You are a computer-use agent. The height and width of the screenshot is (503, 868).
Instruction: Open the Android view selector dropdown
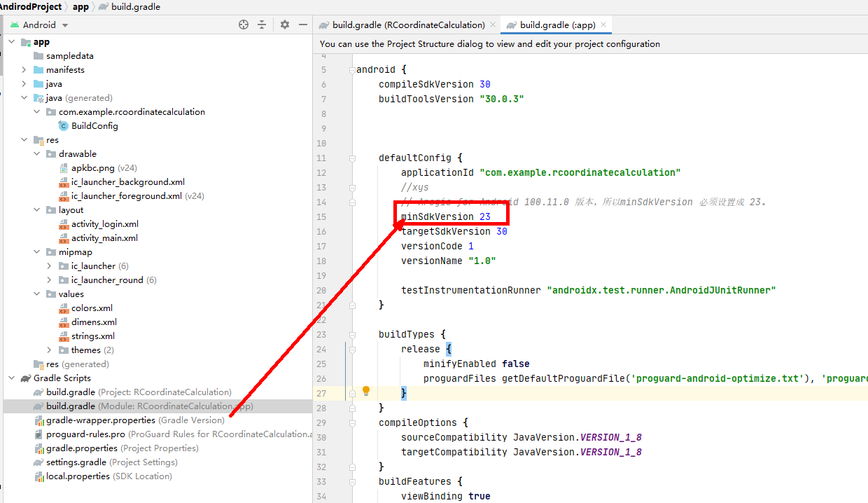coord(39,25)
